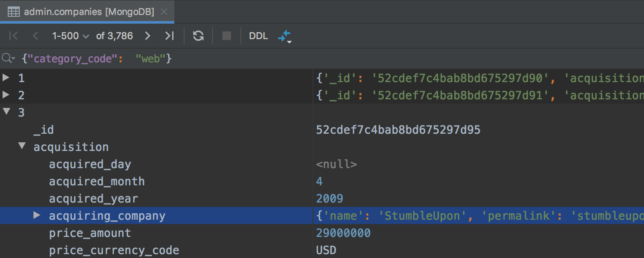The height and width of the screenshot is (258, 644).
Task: Click the StumbleUpon JSON value
Action: (x=480, y=215)
